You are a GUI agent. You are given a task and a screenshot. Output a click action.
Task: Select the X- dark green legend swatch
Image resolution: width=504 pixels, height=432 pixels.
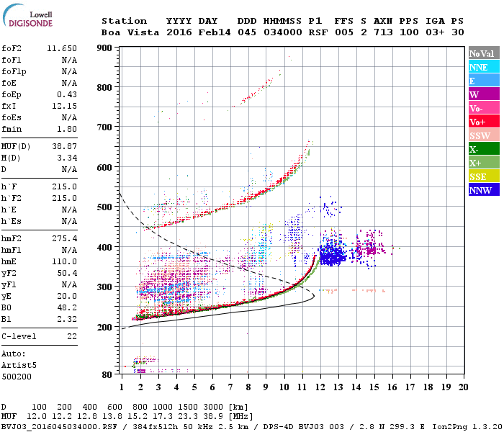(x=484, y=149)
